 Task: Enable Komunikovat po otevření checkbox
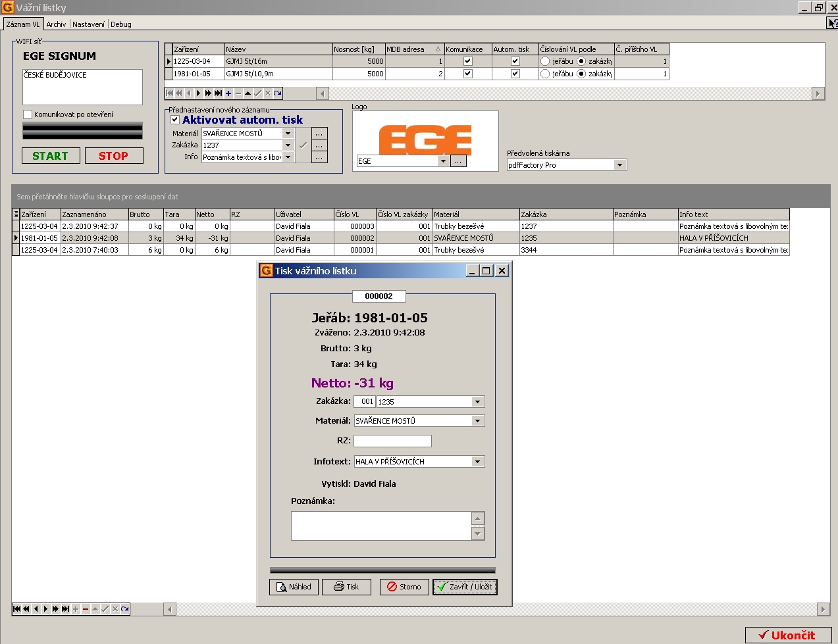pyautogui.click(x=28, y=114)
